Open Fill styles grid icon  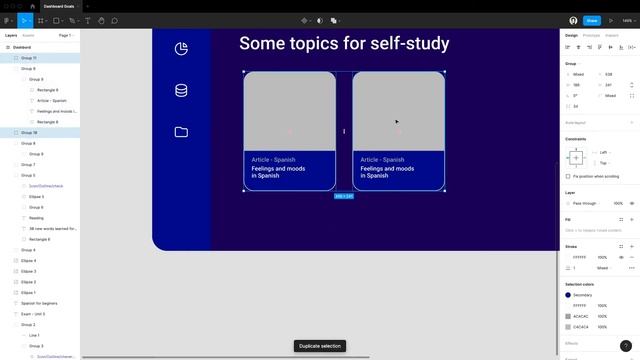[x=621, y=220]
